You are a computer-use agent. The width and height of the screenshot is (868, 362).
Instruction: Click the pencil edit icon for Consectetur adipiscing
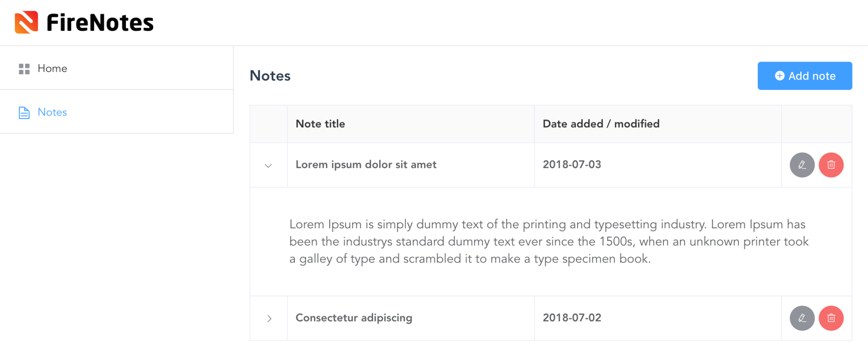click(802, 318)
